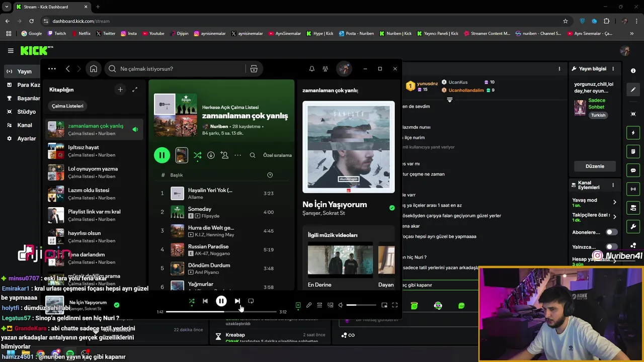Switch Spotify to full screen mode
Viewport: 644px width, 362px height.
(395, 305)
